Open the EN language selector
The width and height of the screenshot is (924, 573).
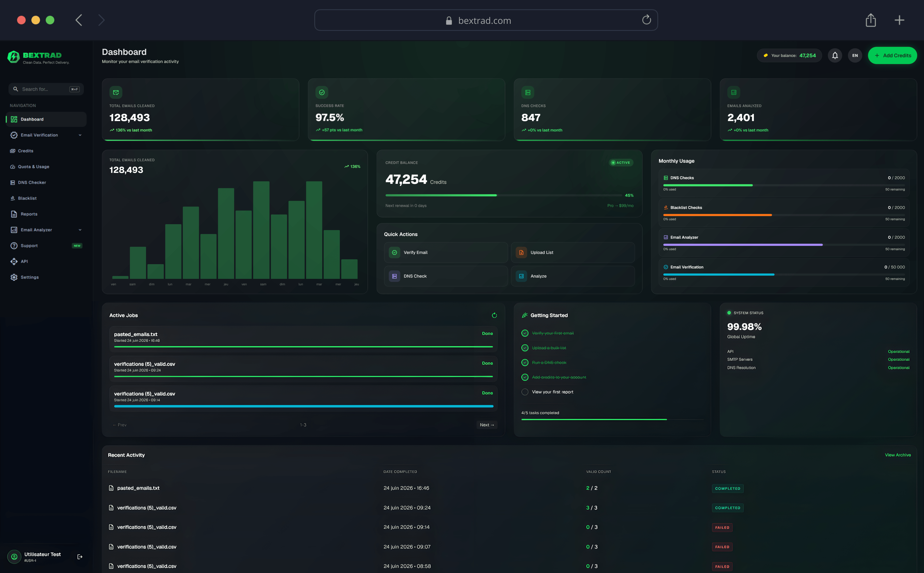[x=855, y=55]
